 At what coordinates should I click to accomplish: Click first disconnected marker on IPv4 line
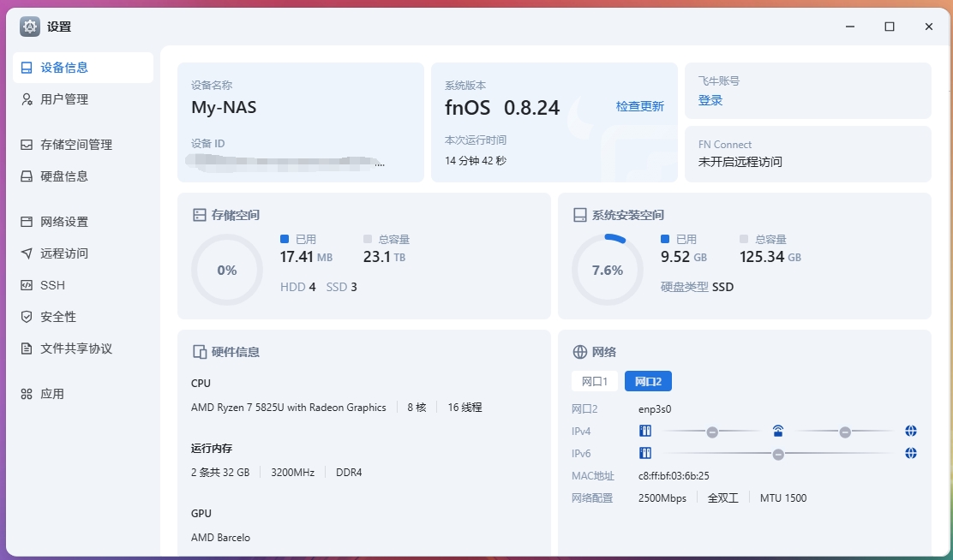(712, 432)
